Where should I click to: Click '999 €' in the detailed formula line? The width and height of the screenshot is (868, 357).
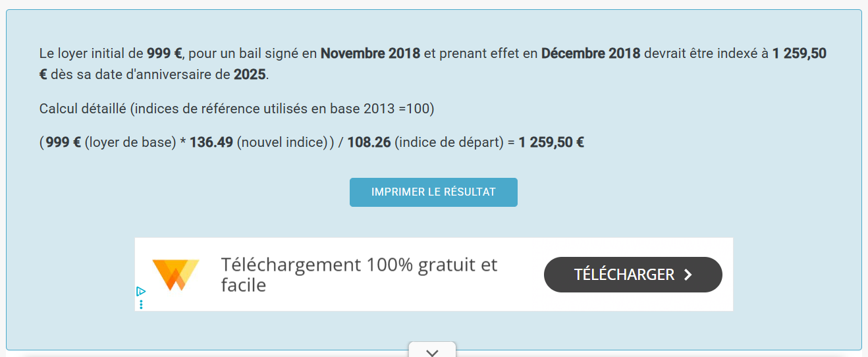tap(63, 142)
